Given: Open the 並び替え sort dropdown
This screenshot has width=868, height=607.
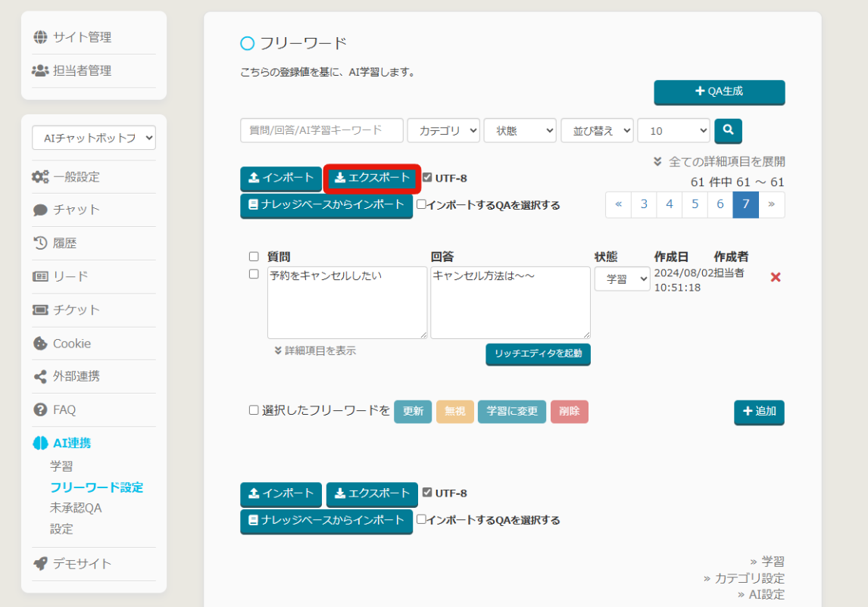Looking at the screenshot, I should (597, 130).
